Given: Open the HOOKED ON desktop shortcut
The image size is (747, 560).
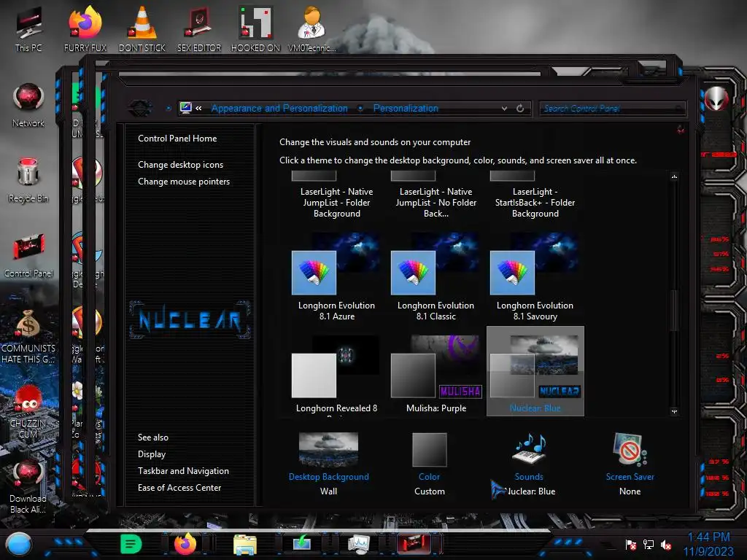Looking at the screenshot, I should coord(256,29).
